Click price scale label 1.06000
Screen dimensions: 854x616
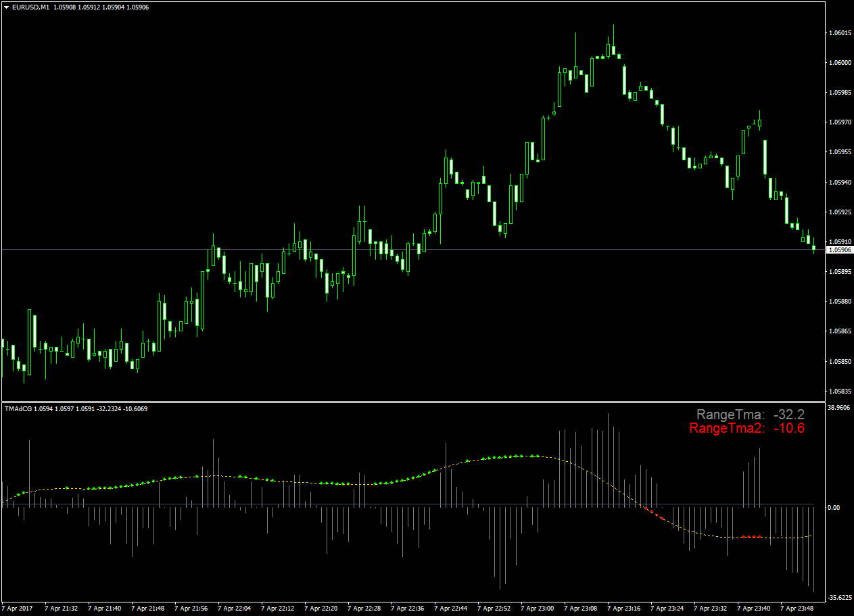840,63
